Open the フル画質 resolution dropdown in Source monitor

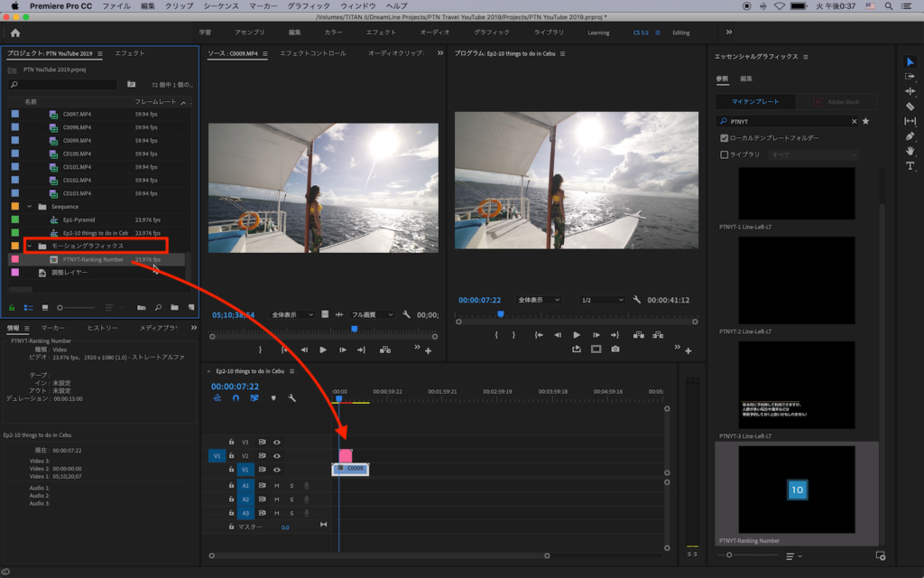(x=373, y=314)
